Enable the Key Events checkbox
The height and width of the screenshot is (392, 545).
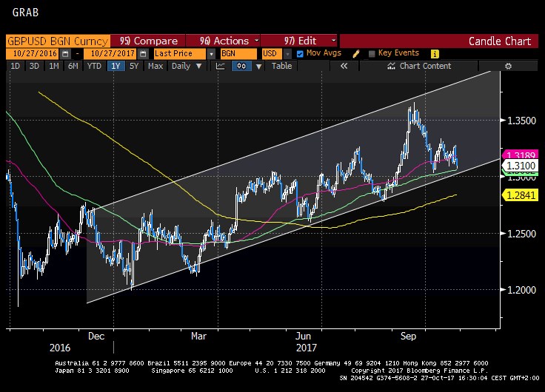tap(371, 54)
